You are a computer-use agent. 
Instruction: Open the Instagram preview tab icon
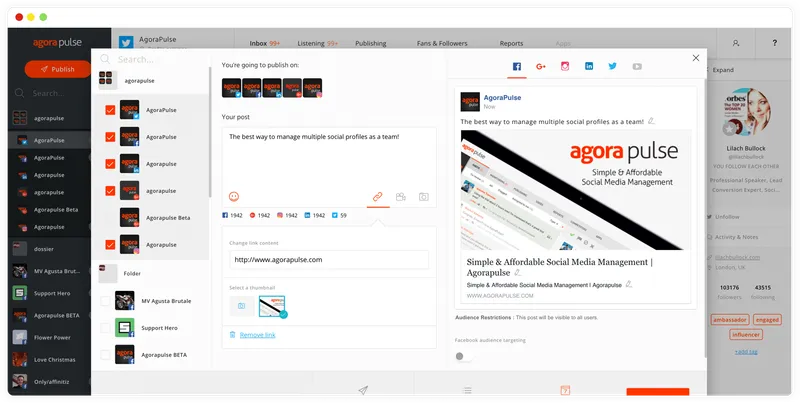point(565,66)
